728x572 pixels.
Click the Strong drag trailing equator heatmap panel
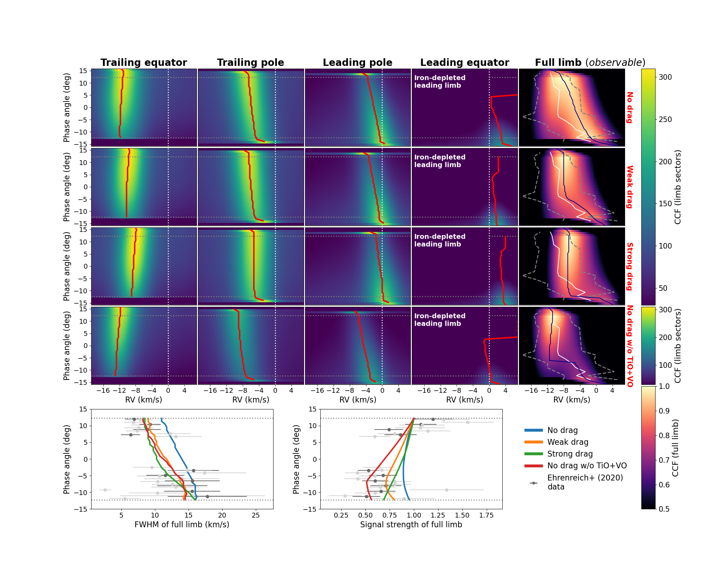pyautogui.click(x=144, y=266)
